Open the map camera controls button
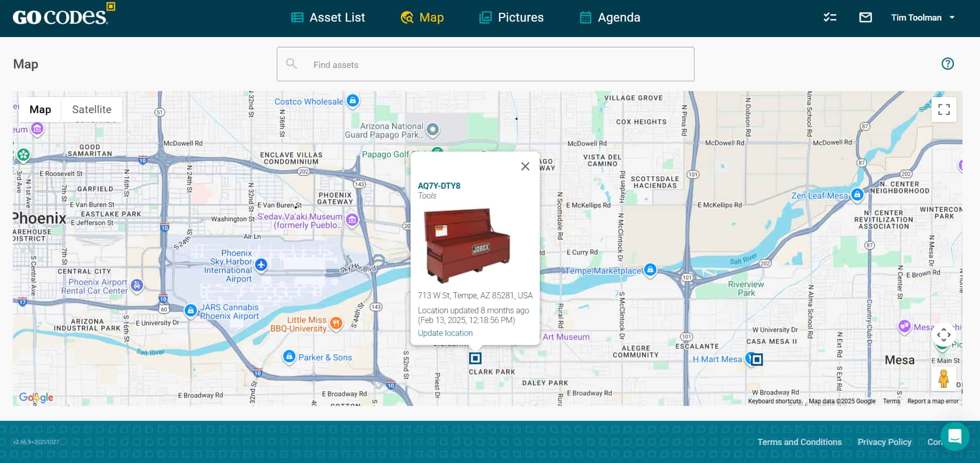Image resolution: width=980 pixels, height=463 pixels. [943, 335]
